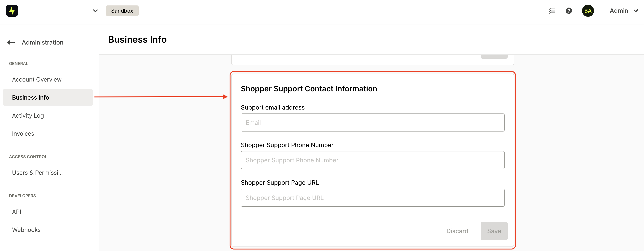Click the Sandbox environment badge

pos(122,11)
